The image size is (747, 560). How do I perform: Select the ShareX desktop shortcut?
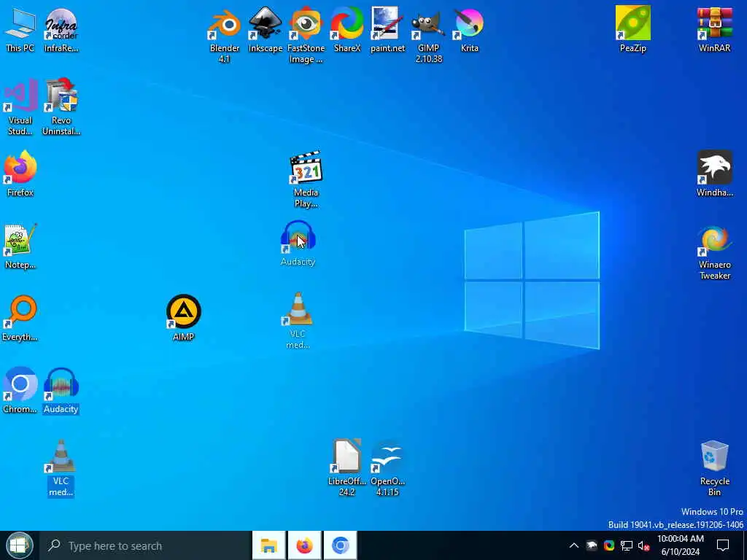[x=347, y=29]
